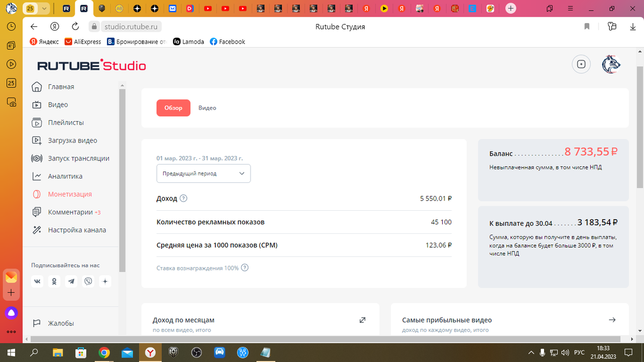Open the channel avatar profile menu
The width and height of the screenshot is (644, 362).
pos(611,64)
